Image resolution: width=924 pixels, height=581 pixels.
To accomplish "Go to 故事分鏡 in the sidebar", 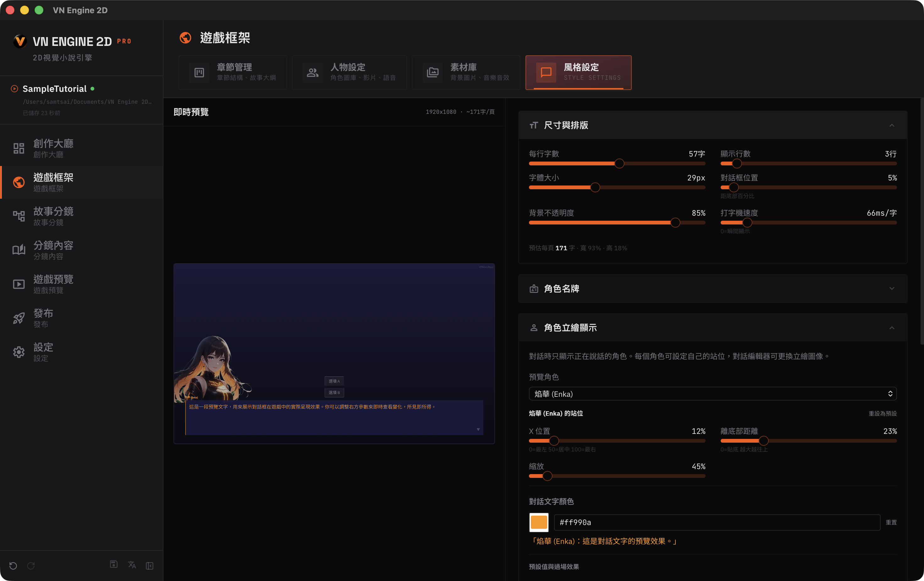I will [81, 216].
